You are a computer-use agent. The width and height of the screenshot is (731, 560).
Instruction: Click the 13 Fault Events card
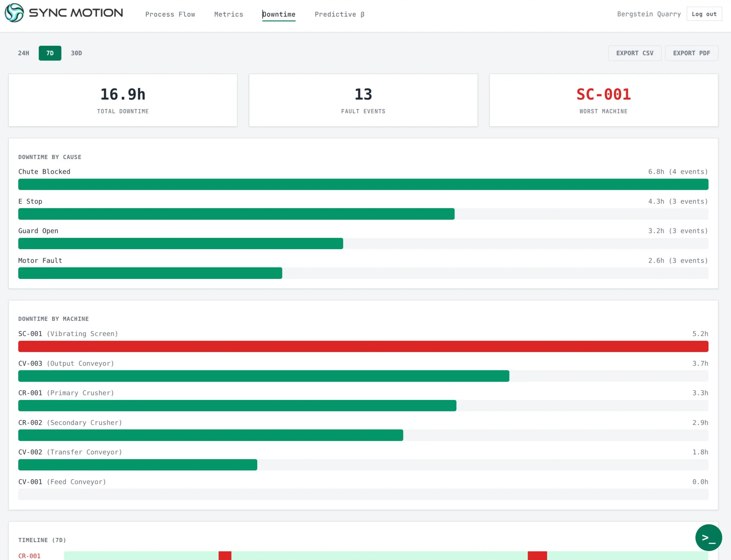click(363, 100)
